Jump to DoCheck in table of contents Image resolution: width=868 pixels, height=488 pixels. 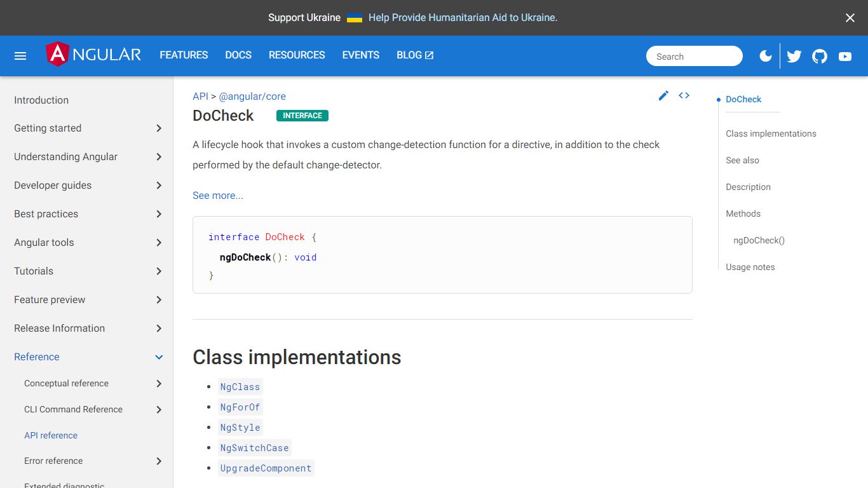[x=743, y=99]
